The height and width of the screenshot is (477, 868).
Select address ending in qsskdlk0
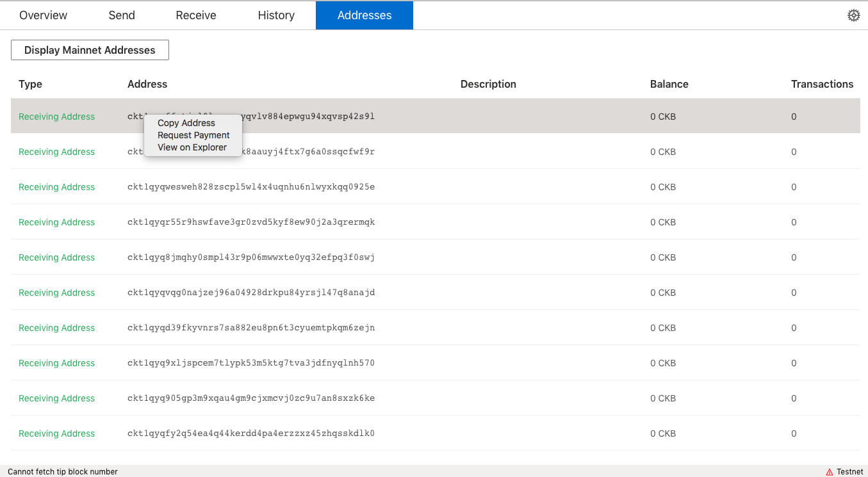tap(251, 433)
